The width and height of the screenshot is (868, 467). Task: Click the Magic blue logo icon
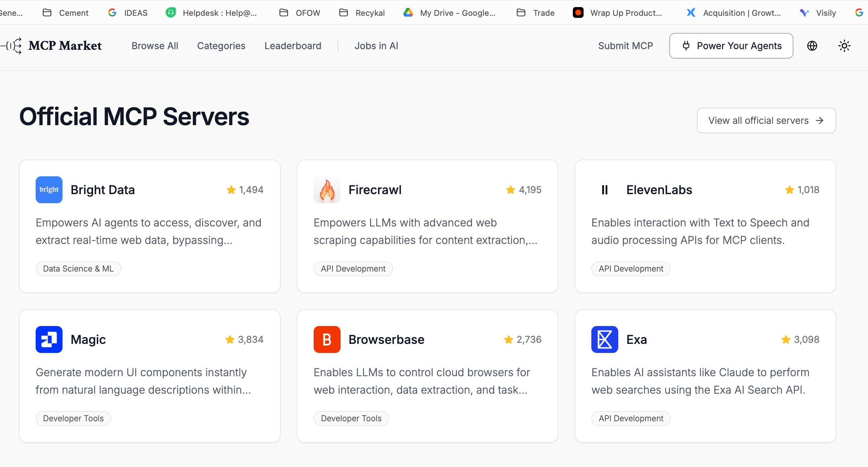click(49, 339)
